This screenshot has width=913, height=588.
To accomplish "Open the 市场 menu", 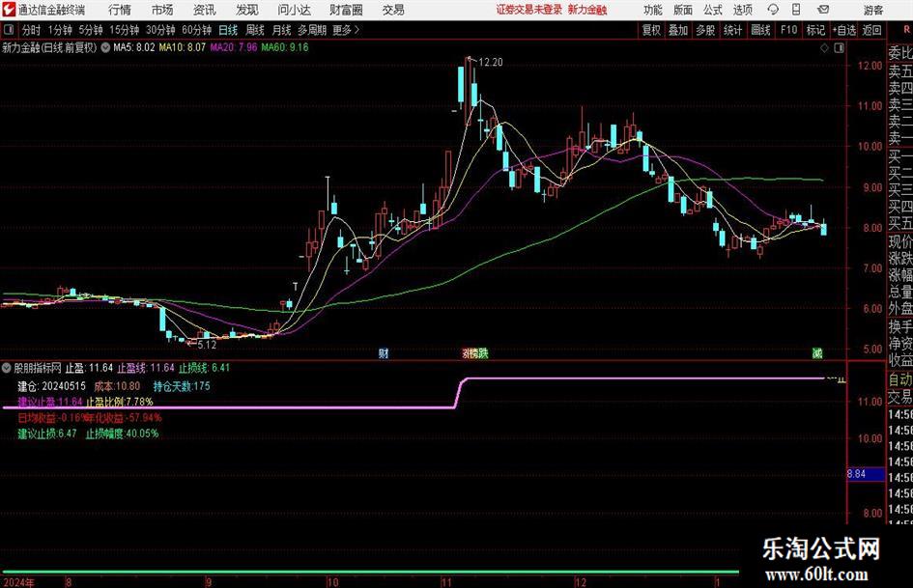I will pyautogui.click(x=162, y=10).
